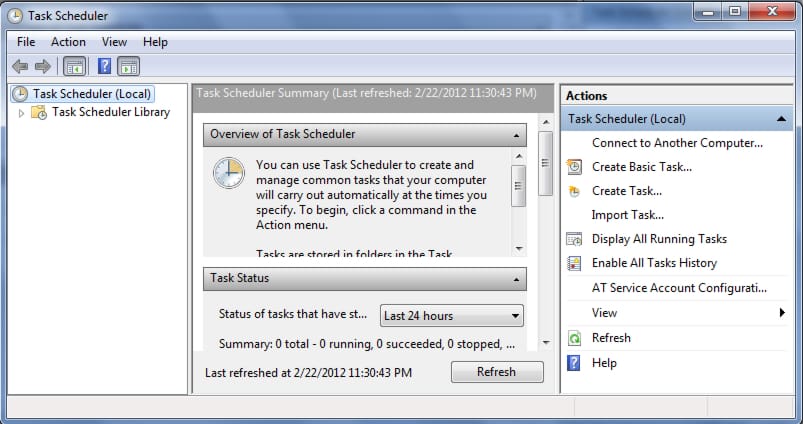The width and height of the screenshot is (803, 424).
Task: Click the Create Basic Task icon
Action: click(574, 167)
